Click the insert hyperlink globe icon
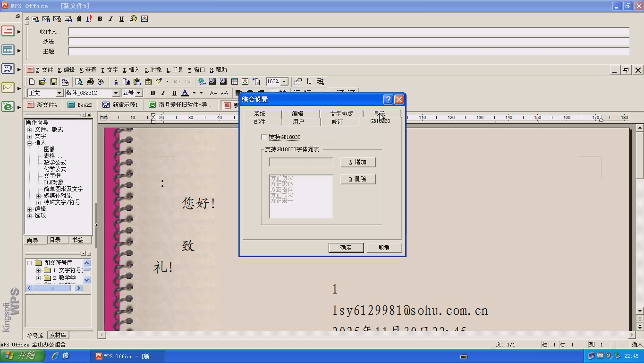 click(202, 82)
